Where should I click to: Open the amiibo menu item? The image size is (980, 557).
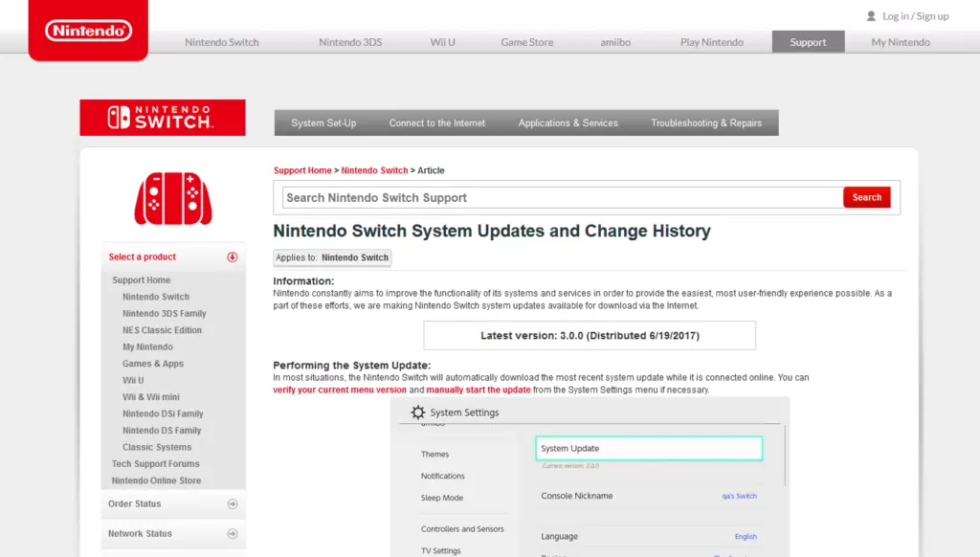tap(615, 42)
